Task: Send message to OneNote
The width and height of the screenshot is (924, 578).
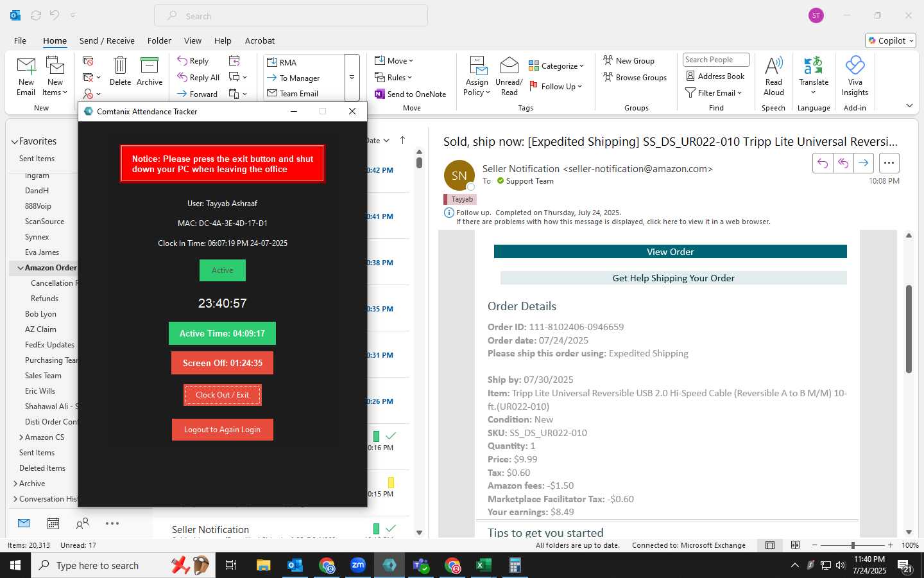Action: tap(410, 94)
